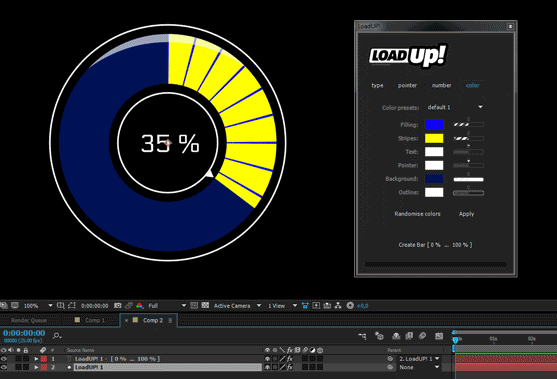Click the fx switch on layer 1
Screen dimensions: 557x379
tap(290, 359)
